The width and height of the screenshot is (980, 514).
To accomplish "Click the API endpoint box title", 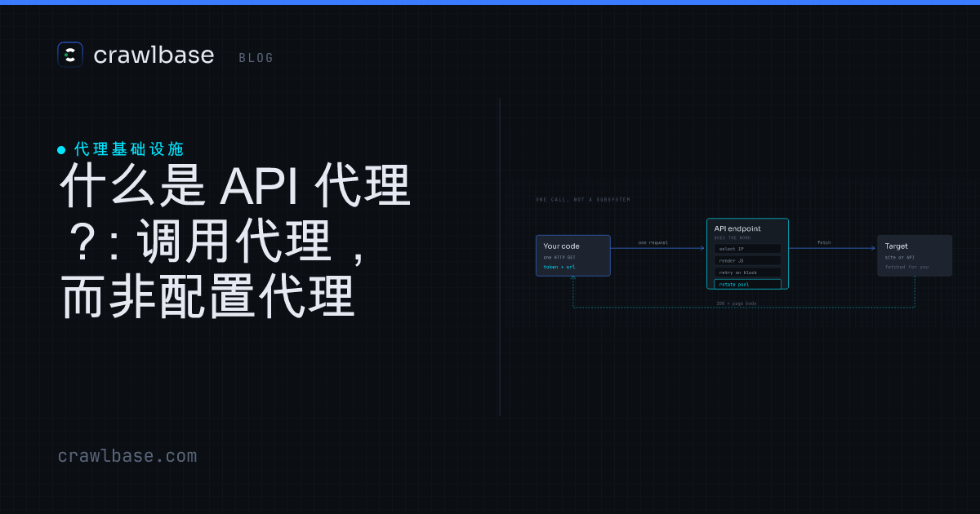I will point(737,228).
